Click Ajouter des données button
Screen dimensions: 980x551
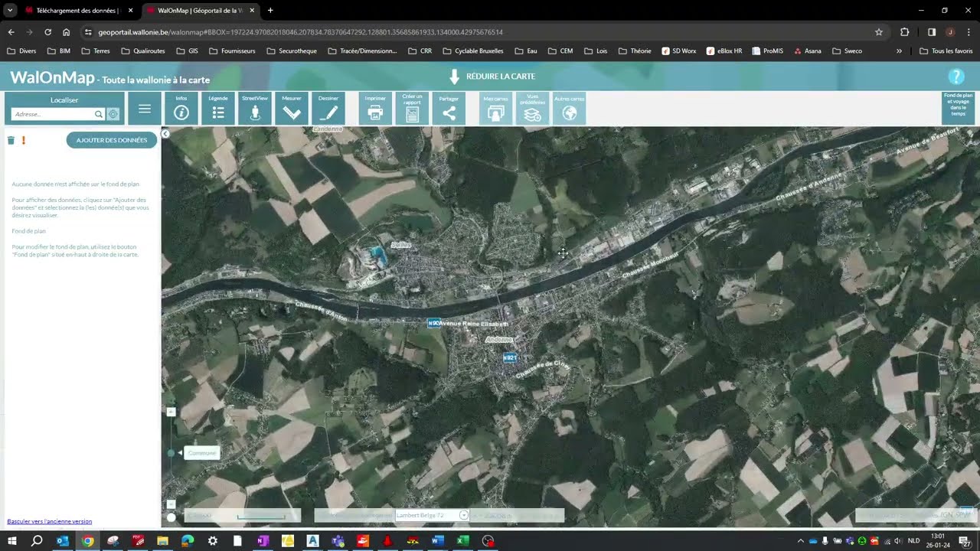(112, 140)
